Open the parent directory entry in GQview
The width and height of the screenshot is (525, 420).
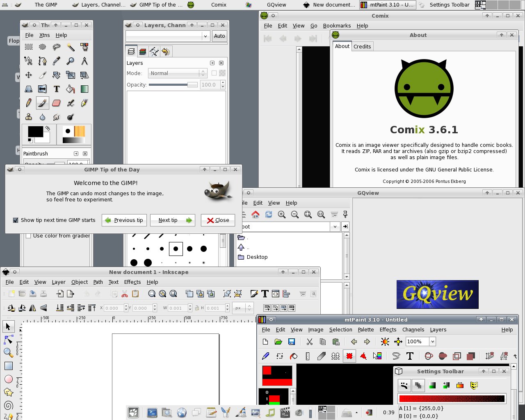(x=243, y=247)
